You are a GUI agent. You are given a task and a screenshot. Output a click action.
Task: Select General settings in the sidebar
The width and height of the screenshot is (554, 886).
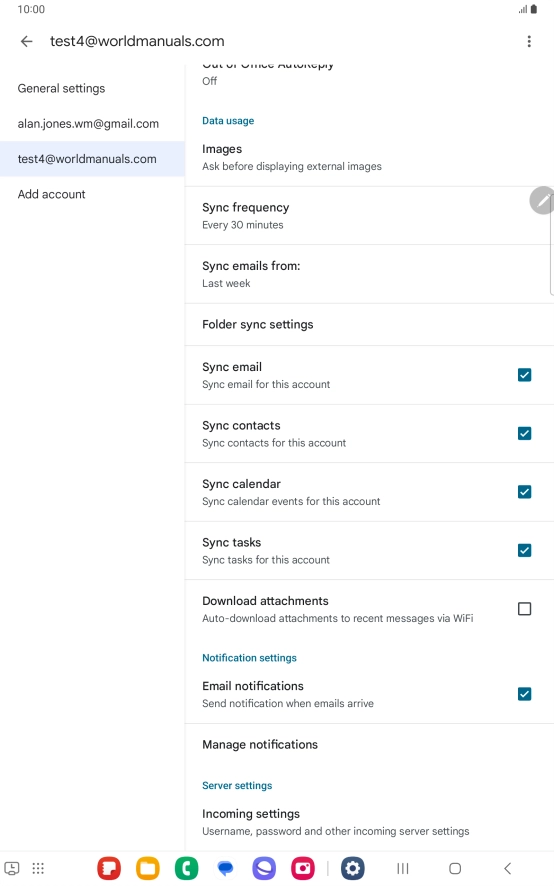tap(61, 89)
